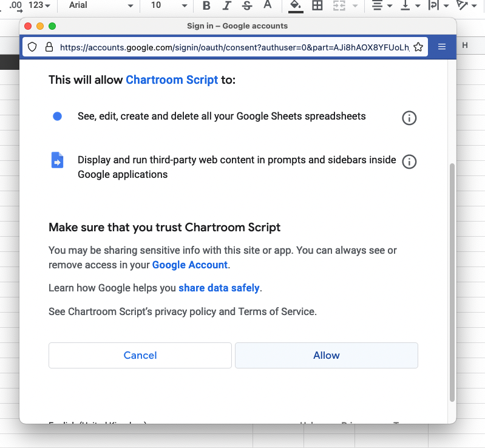The image size is (485, 448).
Task: Open the font size 10 dropdown
Action: coord(169,5)
